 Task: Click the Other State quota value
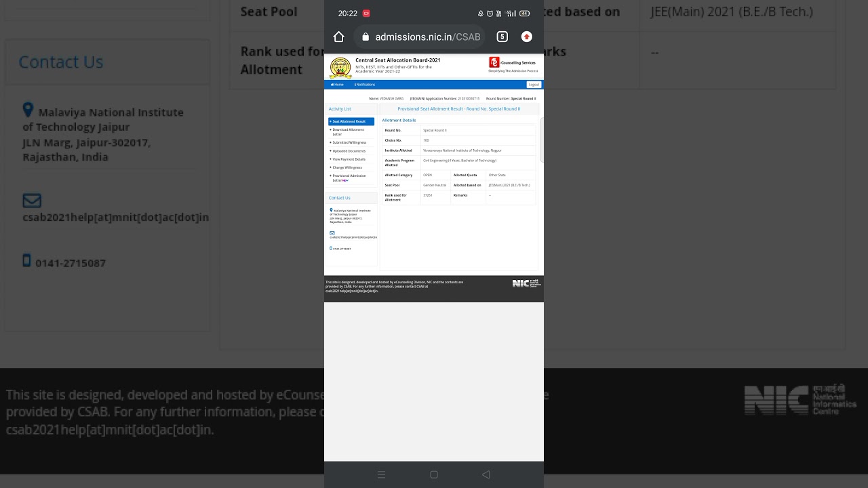[497, 176]
